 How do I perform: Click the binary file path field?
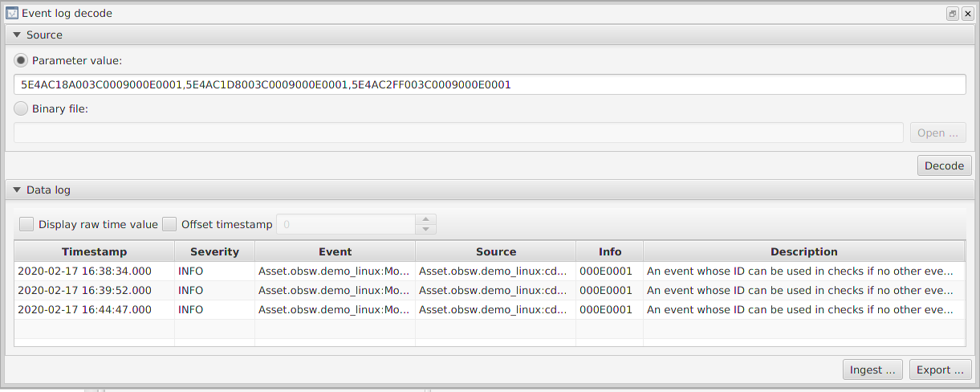pyautogui.click(x=458, y=133)
